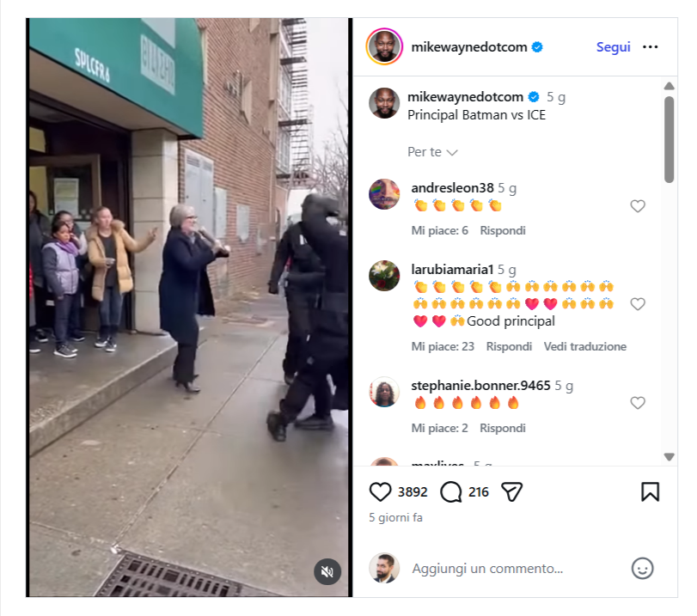Follow mikewaynedotcom with Segui

pos(613,47)
